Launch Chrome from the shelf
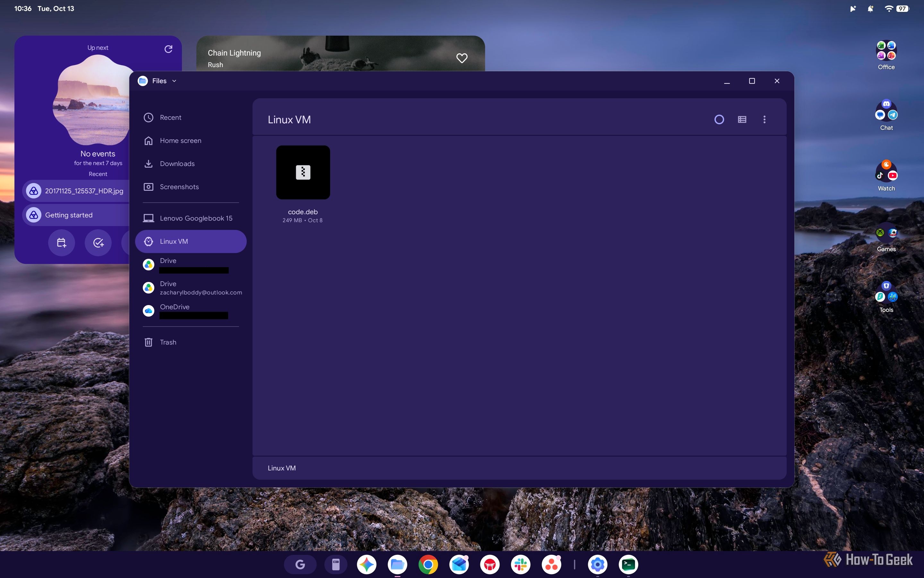Image resolution: width=924 pixels, height=578 pixels. [428, 564]
